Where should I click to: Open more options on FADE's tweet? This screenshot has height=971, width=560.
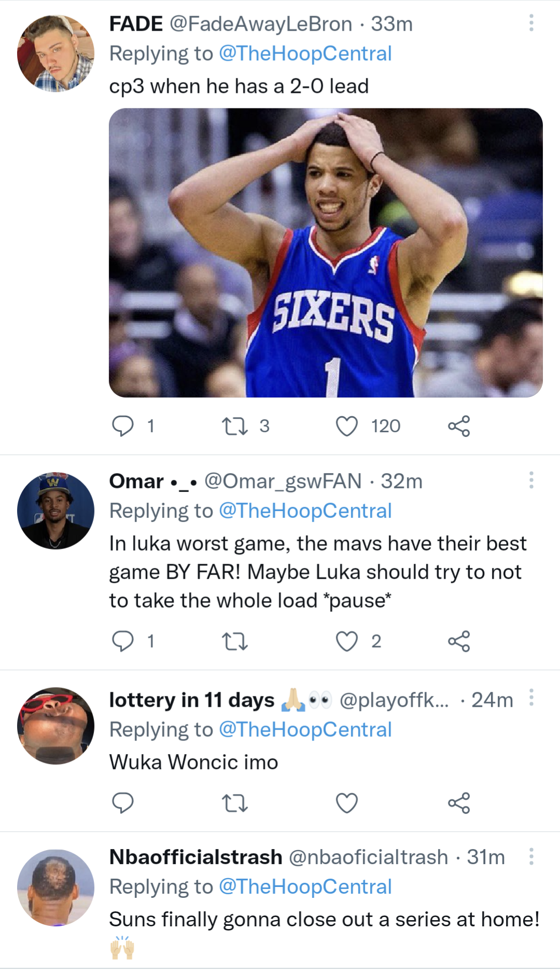[x=531, y=23]
